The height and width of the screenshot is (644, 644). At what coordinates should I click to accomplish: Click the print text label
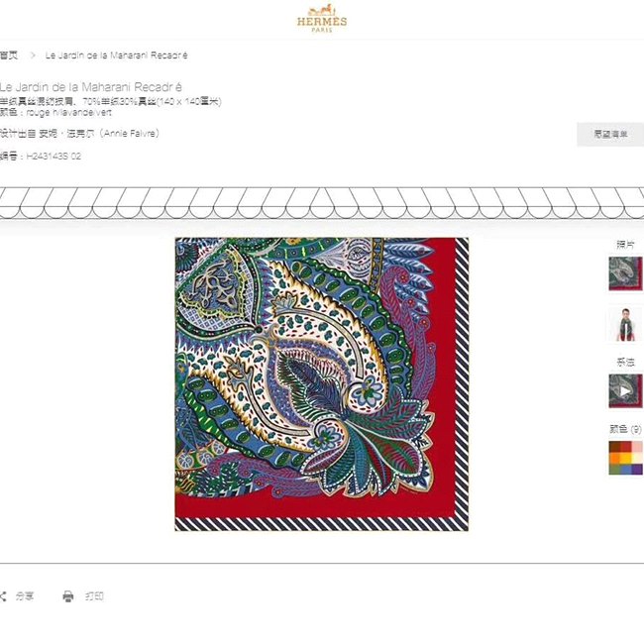pos(94,595)
